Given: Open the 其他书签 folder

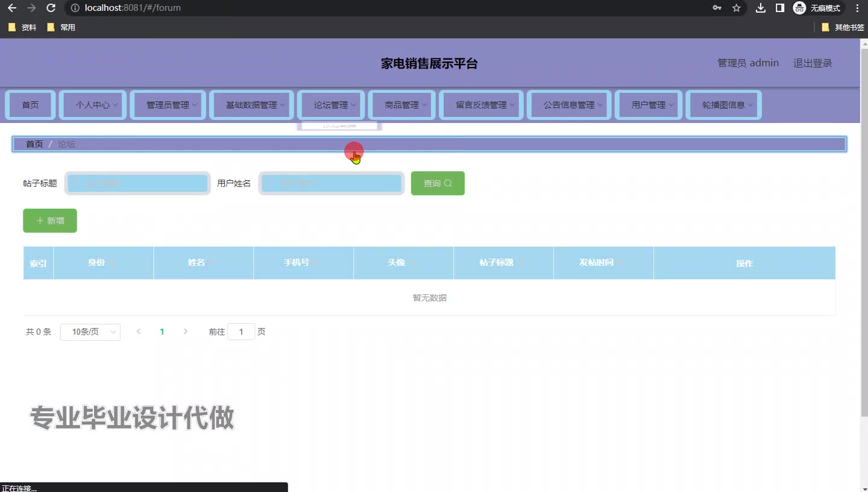Looking at the screenshot, I should point(843,27).
